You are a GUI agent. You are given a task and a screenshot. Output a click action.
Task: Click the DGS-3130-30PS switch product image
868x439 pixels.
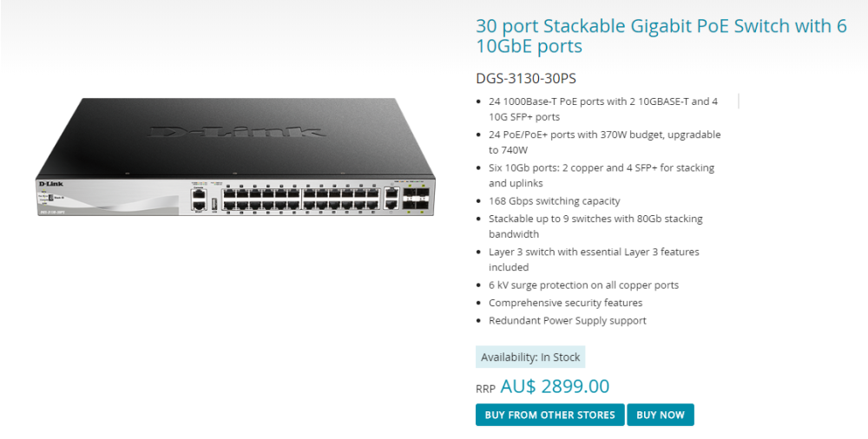235,157
